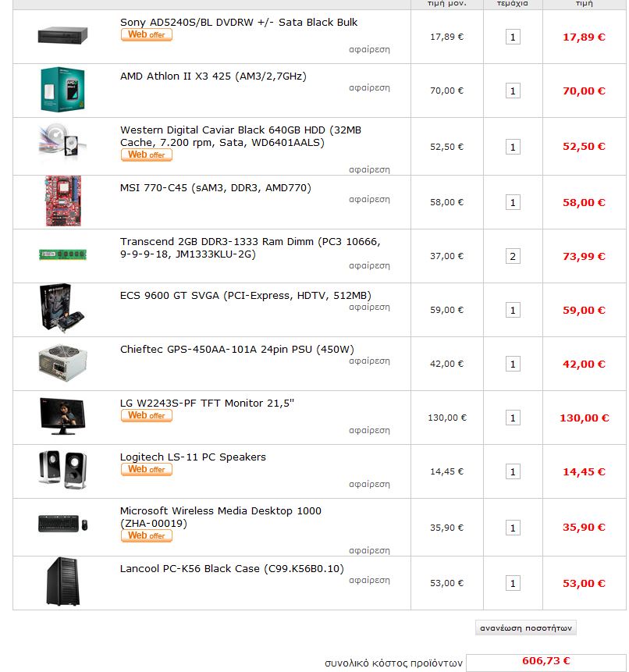This screenshot has height=672, width=629.
Task: Remove the Chieftec PSU from cart
Action: pos(369,361)
